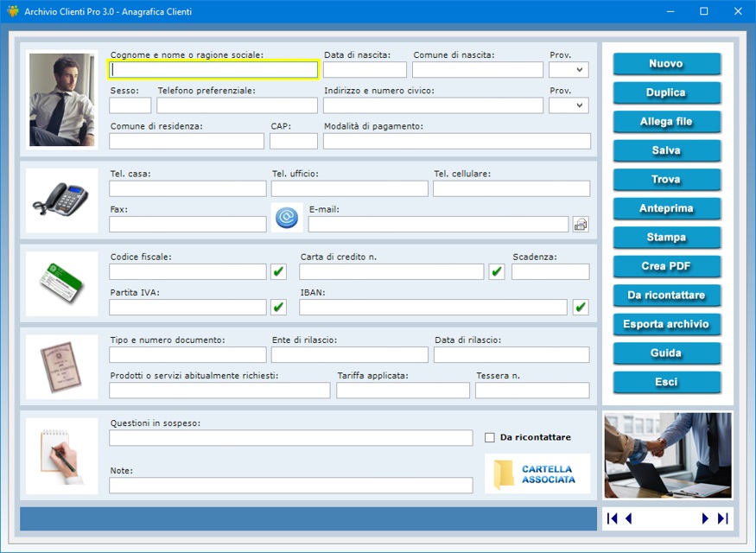Save the record with Salva
Screen dimensions: 756x553
point(667,150)
